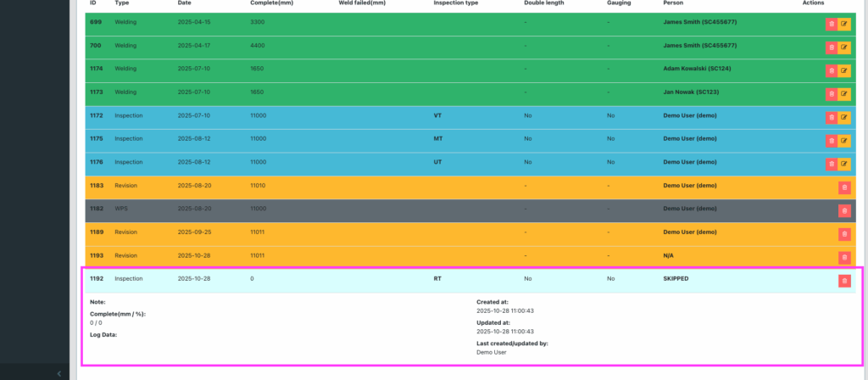Screen dimensions: 868x380
Task: Click edit icon for welding row 700
Action: [844, 47]
